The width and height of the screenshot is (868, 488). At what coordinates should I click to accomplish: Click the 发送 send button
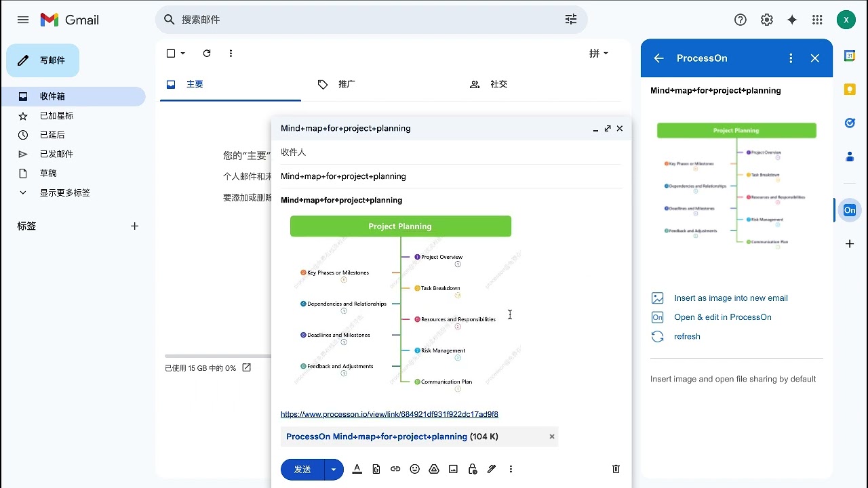click(302, 469)
